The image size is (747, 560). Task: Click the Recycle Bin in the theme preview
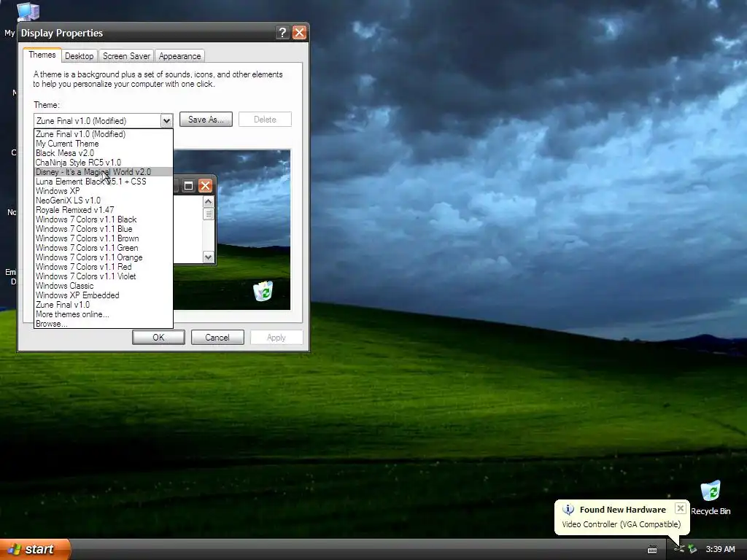pos(263,291)
